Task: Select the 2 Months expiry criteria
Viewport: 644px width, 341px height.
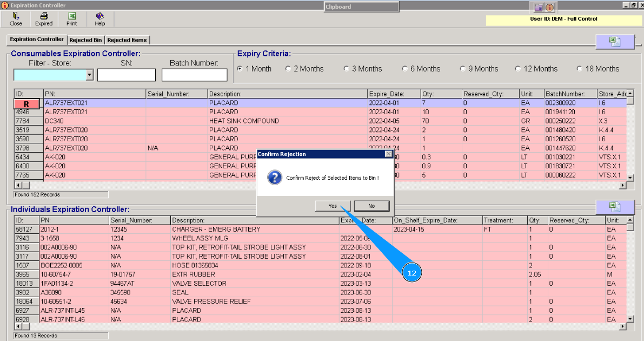Action: pyautogui.click(x=288, y=69)
